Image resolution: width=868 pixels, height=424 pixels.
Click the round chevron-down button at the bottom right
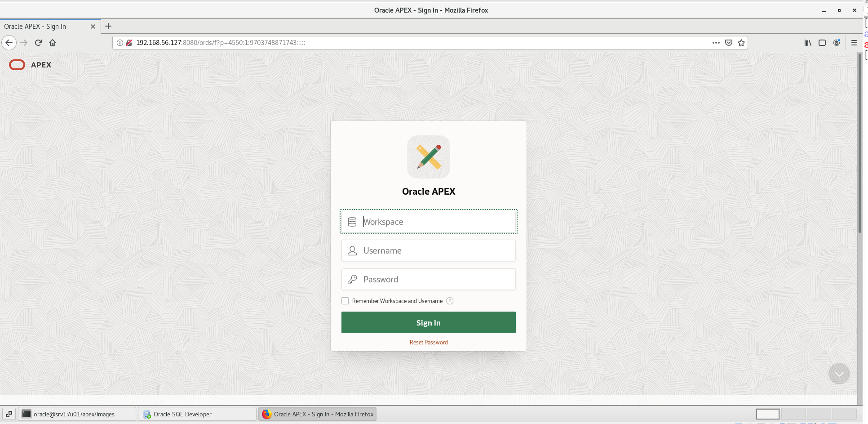click(839, 374)
